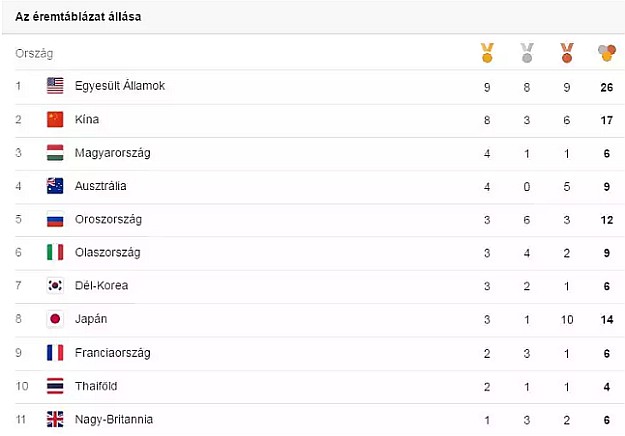This screenshot has width=625, height=436.
Task: Click the China flag icon
Action: coord(55,119)
